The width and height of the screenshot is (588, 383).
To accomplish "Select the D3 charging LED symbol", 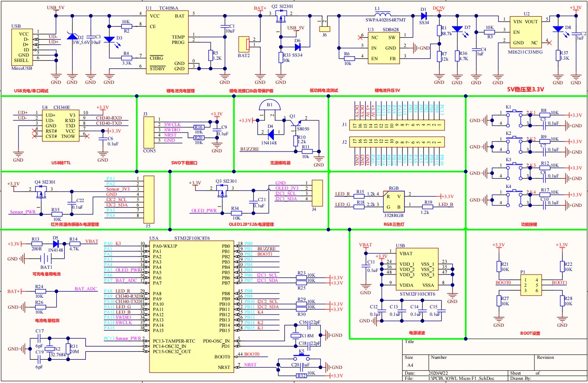I will click(x=110, y=39).
